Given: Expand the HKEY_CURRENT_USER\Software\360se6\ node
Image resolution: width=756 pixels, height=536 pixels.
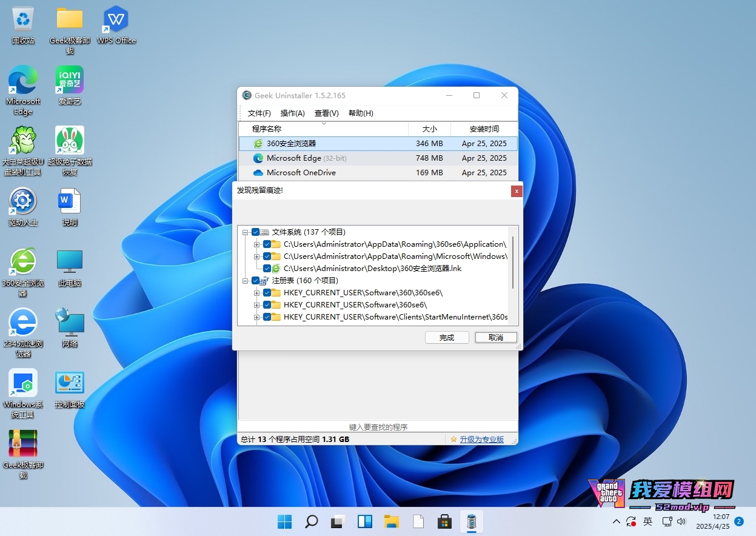Looking at the screenshot, I should tap(257, 305).
